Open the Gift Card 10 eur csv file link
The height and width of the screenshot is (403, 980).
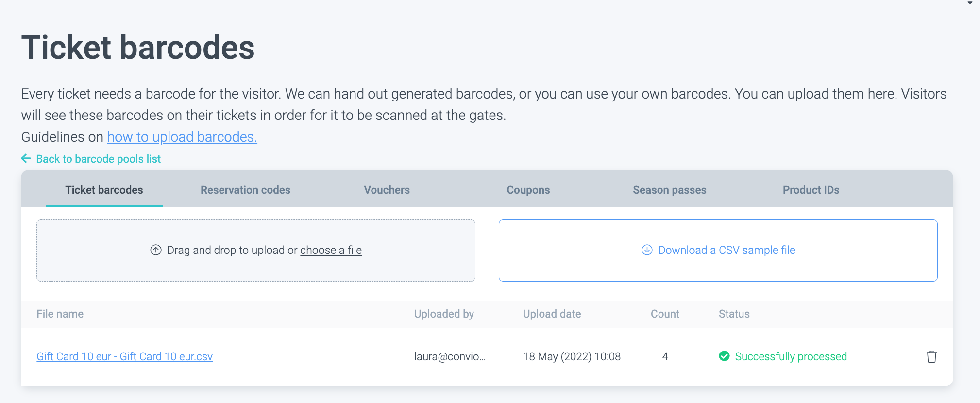pyautogui.click(x=125, y=356)
